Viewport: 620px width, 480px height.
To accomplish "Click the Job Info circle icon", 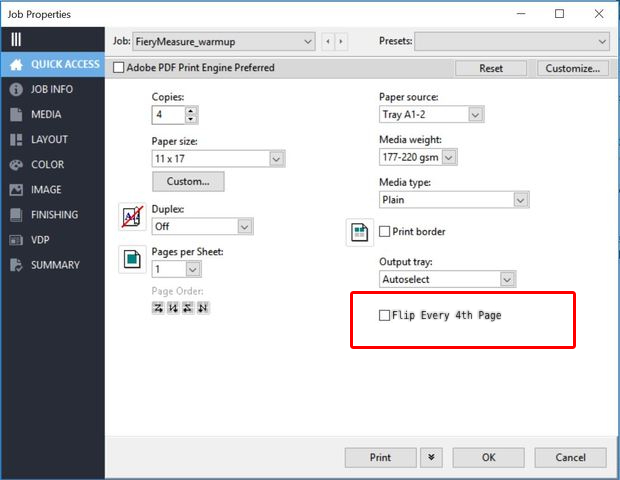I will tap(16, 89).
